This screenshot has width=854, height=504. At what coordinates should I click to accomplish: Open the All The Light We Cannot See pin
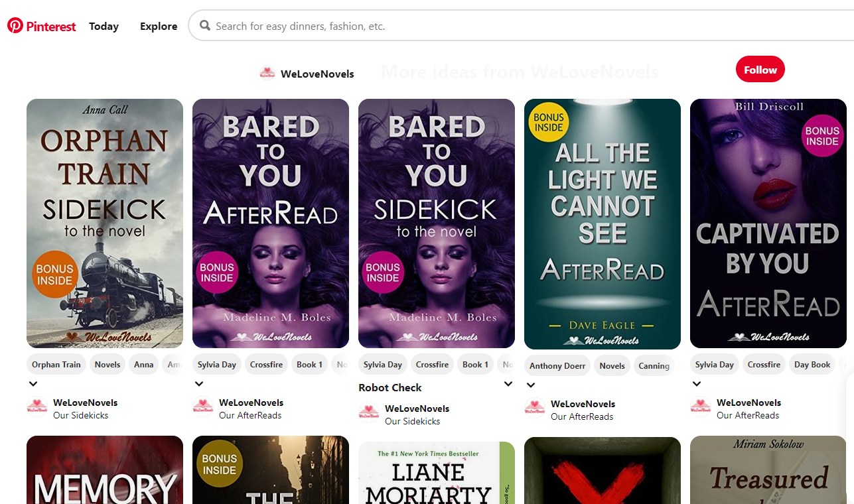[x=603, y=224]
